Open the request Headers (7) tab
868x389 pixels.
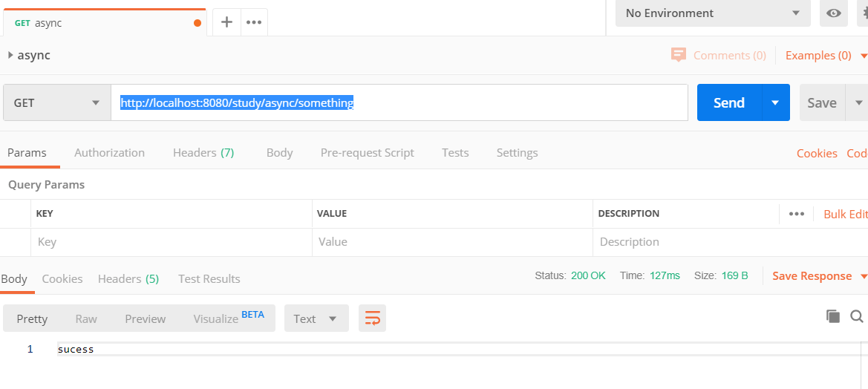203,153
